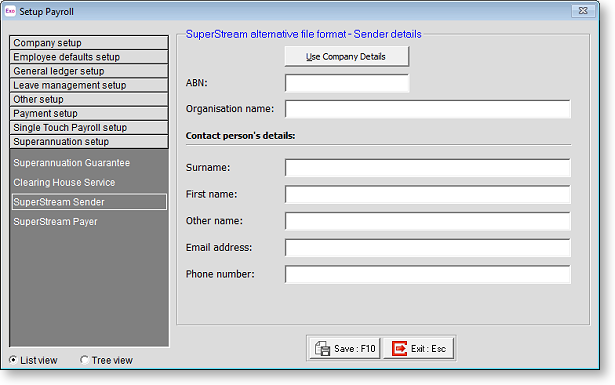Expand the Employee defaults setup section
Screen dimensions: 615x385
tap(89, 57)
